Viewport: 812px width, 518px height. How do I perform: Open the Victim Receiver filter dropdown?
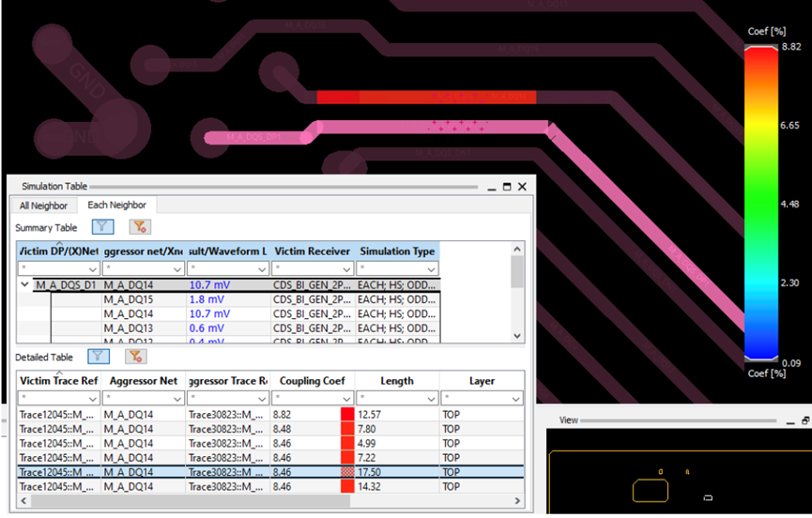pos(346,269)
